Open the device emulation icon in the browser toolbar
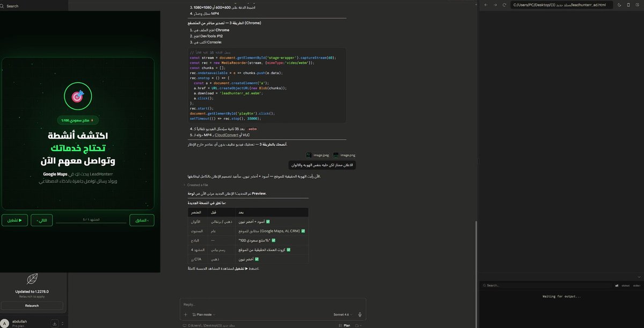 pyautogui.click(x=628, y=5)
